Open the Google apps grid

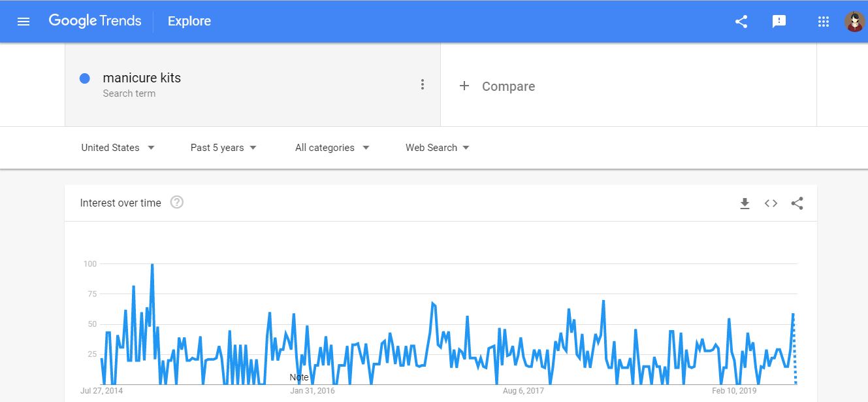[824, 22]
